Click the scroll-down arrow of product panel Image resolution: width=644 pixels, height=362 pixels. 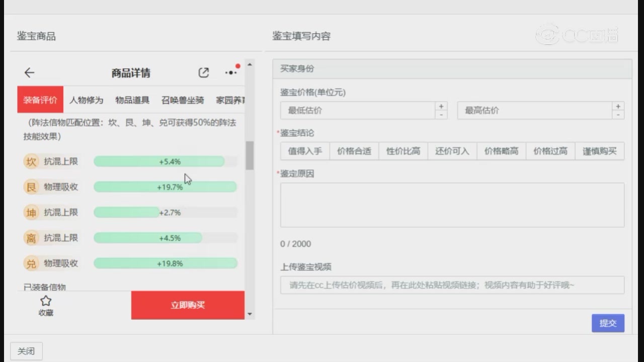(x=250, y=314)
